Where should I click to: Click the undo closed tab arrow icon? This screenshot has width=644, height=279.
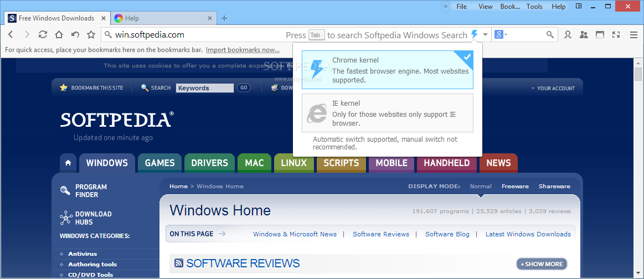point(75,34)
